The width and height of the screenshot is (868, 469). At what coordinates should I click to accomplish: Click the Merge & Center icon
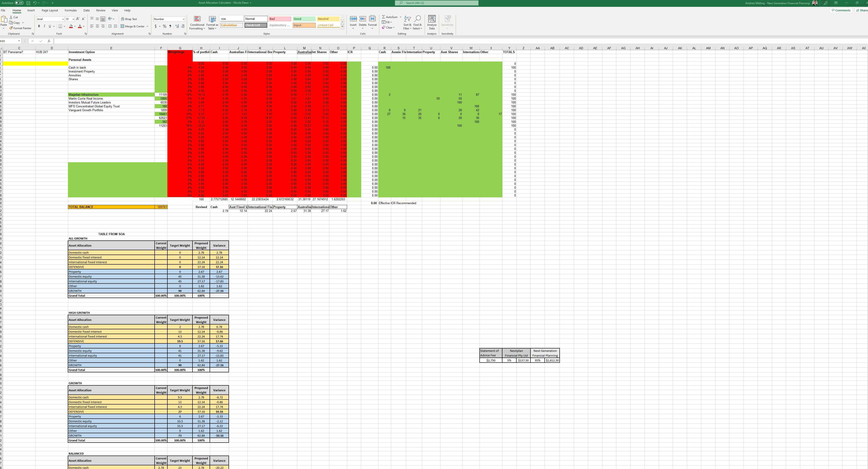(x=123, y=26)
